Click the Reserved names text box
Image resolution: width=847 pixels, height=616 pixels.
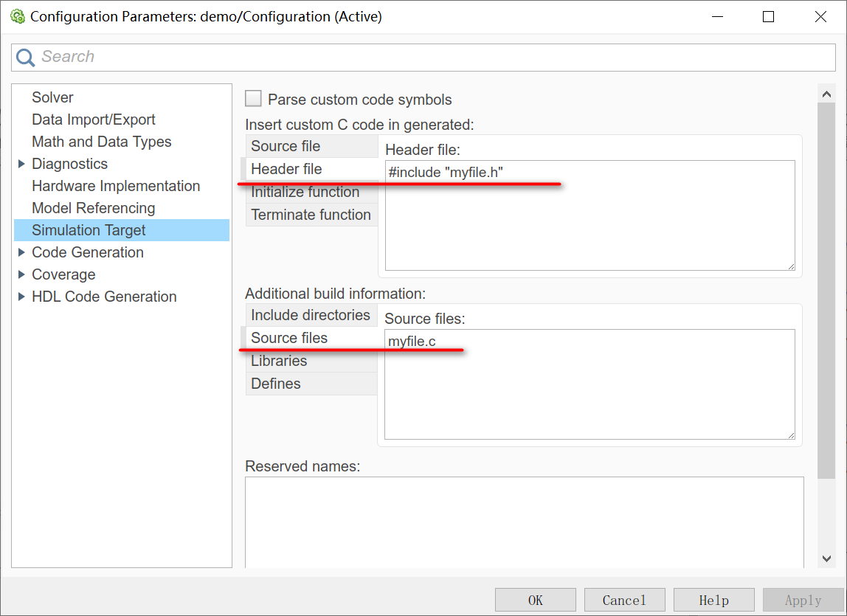click(x=524, y=522)
